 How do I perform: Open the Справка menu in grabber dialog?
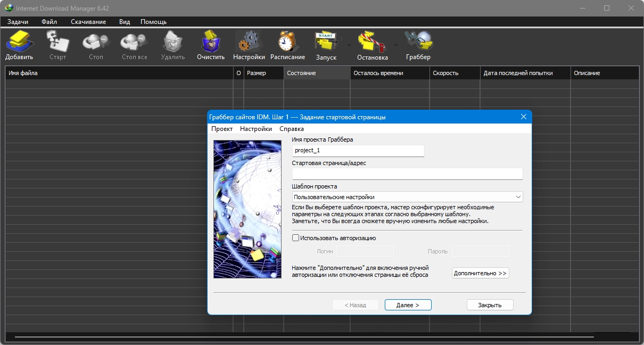[292, 129]
